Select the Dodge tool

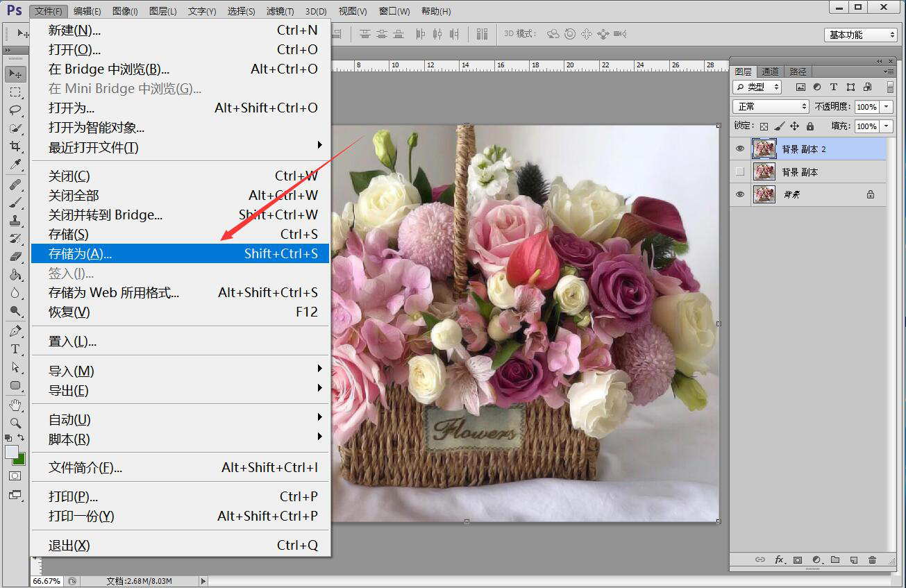pyautogui.click(x=15, y=311)
